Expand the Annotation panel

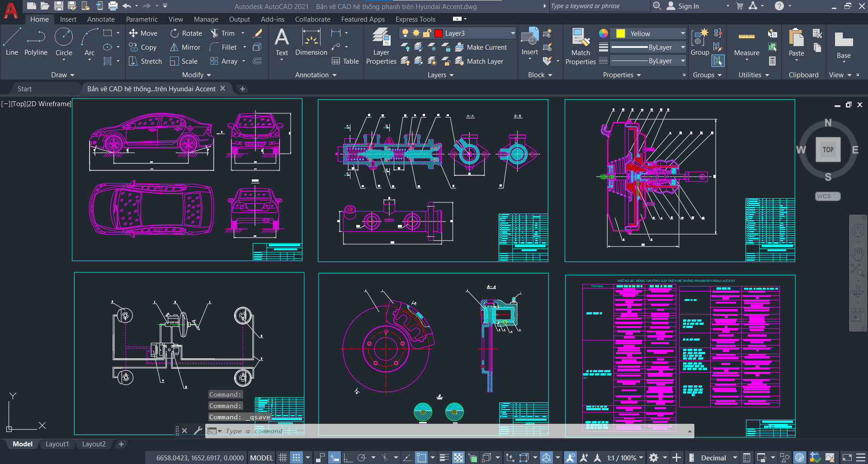316,75
